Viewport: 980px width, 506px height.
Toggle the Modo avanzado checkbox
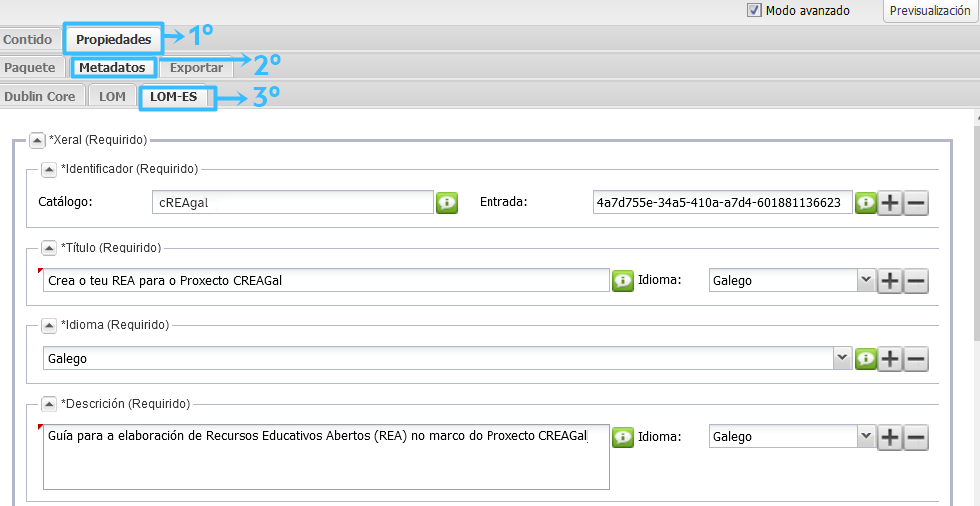755,10
